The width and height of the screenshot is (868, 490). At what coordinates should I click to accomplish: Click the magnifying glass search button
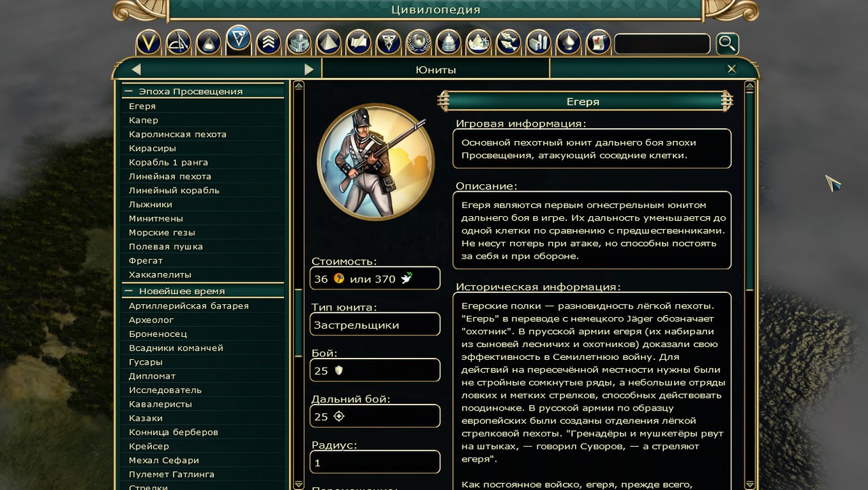727,44
